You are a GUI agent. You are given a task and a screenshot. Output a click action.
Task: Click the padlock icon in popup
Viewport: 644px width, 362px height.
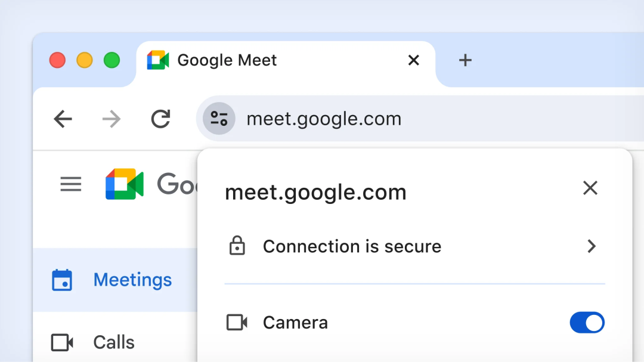[237, 246]
